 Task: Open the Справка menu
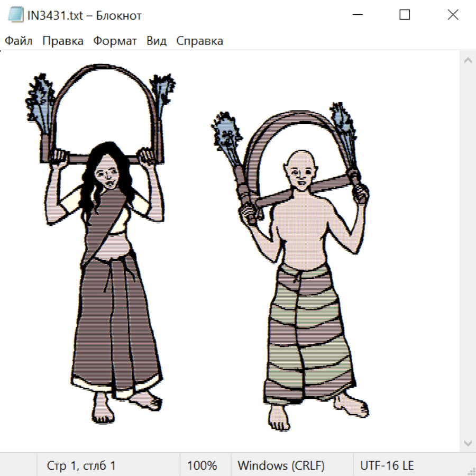click(x=199, y=41)
